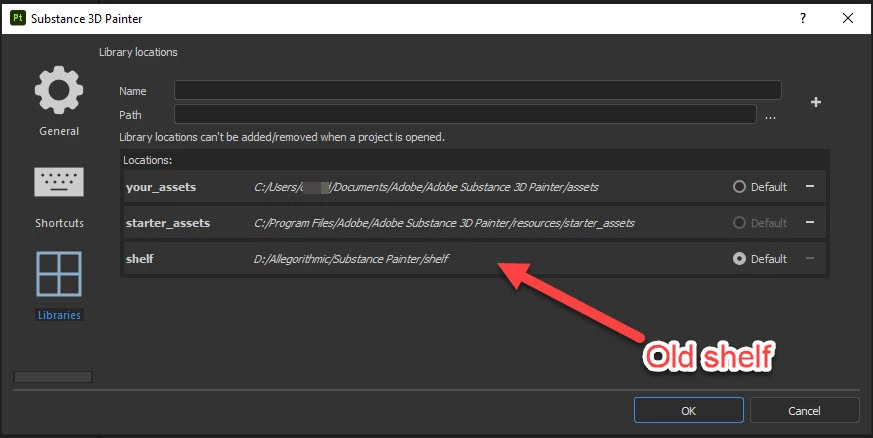The width and height of the screenshot is (873, 438).
Task: Select Default radio for shelf library
Action: 739,259
